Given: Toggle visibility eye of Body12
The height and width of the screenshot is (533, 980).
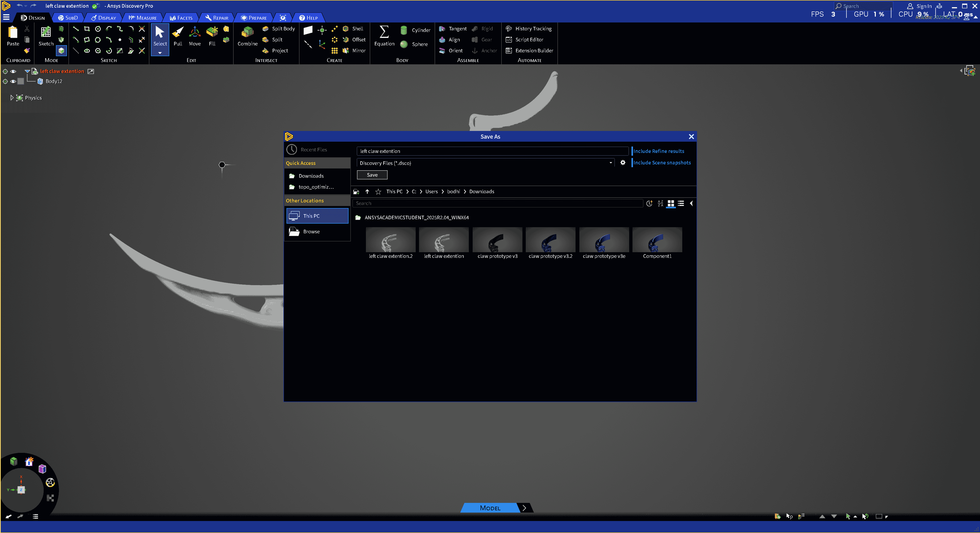Looking at the screenshot, I should click(x=13, y=81).
